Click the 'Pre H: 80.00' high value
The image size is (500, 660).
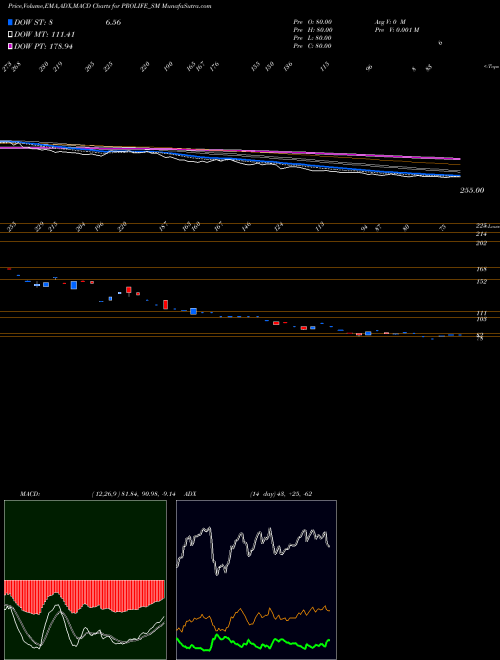313,30
